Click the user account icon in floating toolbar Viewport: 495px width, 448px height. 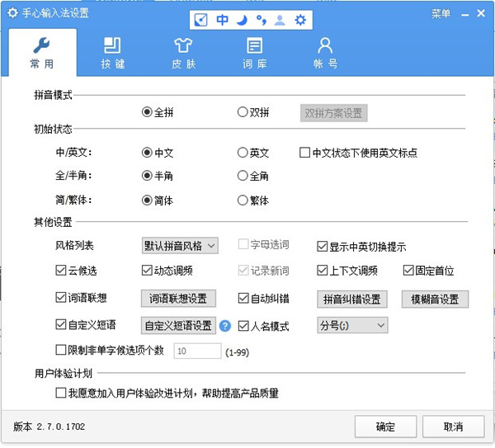tap(280, 19)
